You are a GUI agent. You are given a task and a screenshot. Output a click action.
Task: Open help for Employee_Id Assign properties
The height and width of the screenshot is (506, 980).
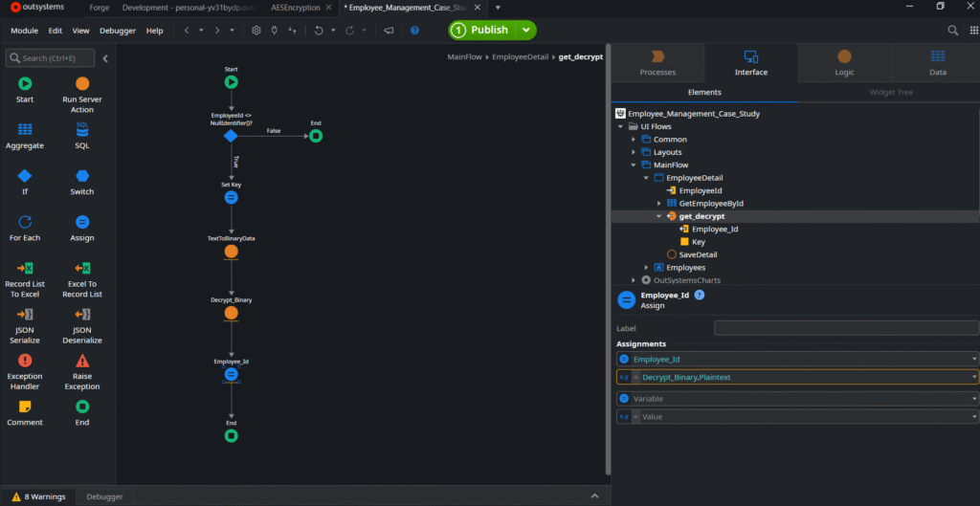point(700,296)
